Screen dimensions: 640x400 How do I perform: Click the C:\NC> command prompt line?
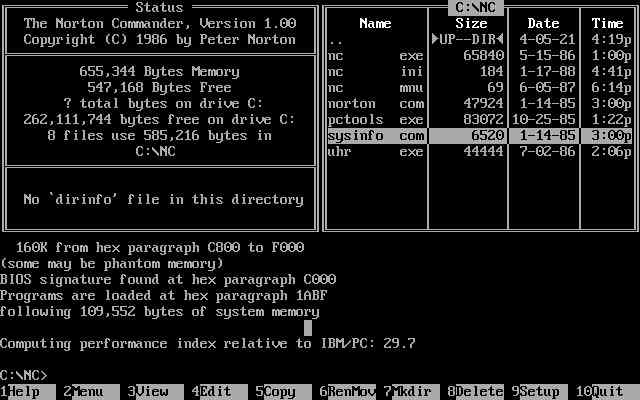point(24,376)
